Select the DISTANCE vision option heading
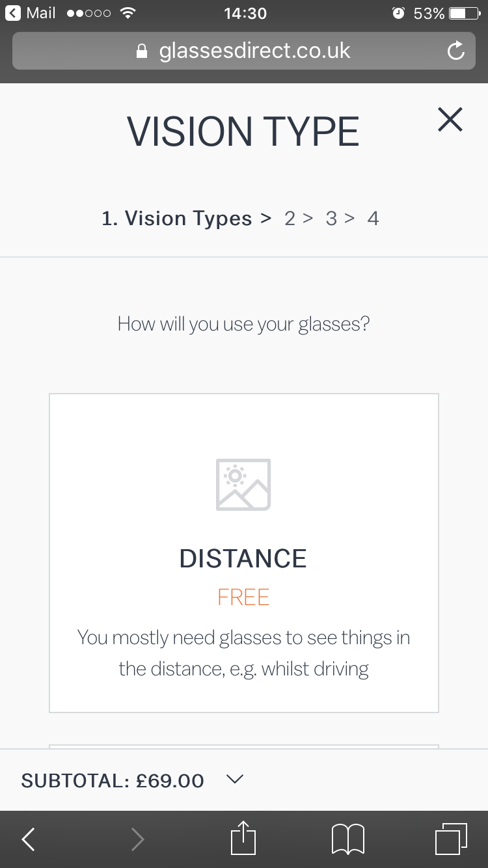This screenshot has width=488, height=868. (243, 559)
